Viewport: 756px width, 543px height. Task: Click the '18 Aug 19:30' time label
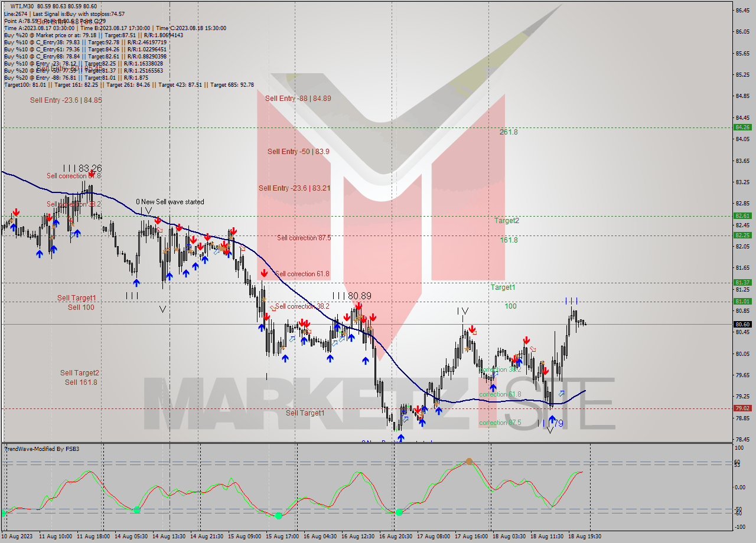tap(586, 537)
